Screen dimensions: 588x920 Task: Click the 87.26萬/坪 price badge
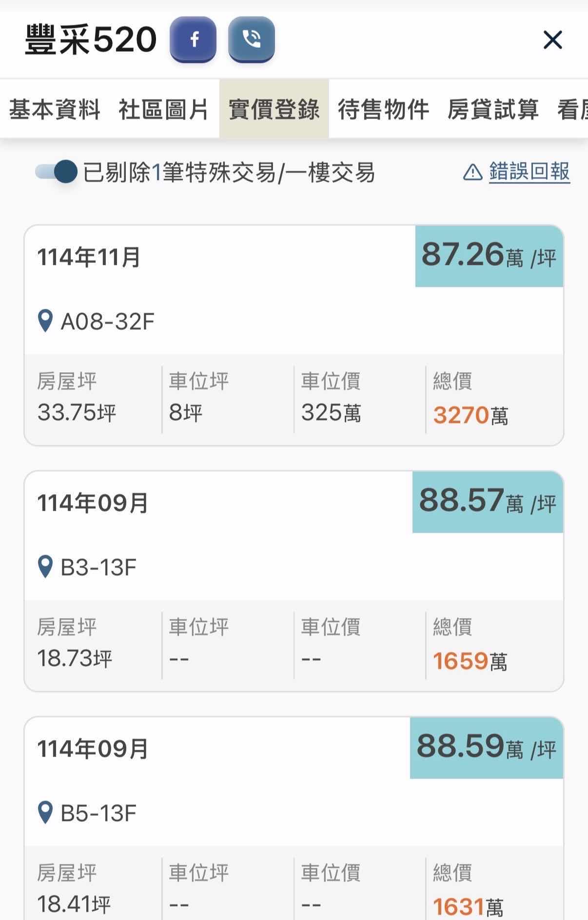489,256
